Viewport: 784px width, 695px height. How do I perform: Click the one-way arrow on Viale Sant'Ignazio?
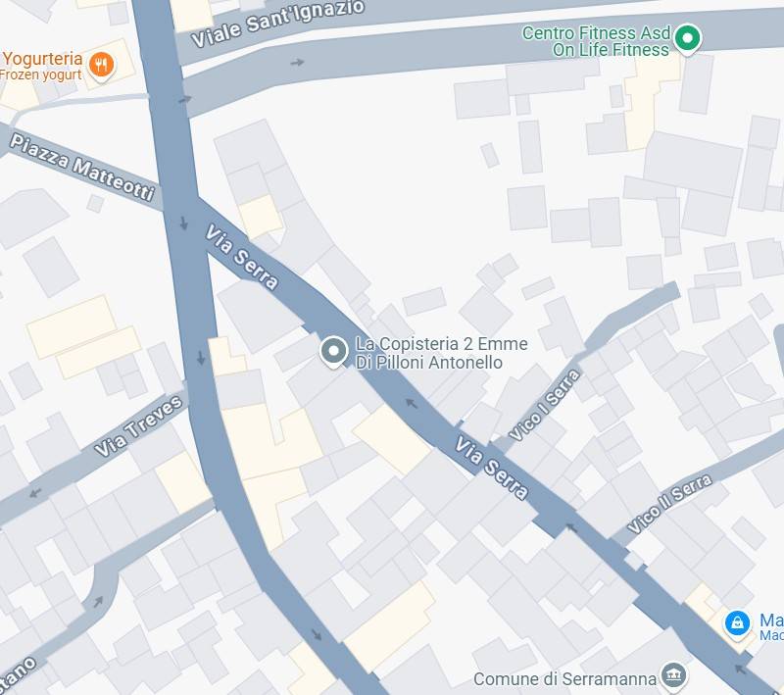tap(298, 63)
